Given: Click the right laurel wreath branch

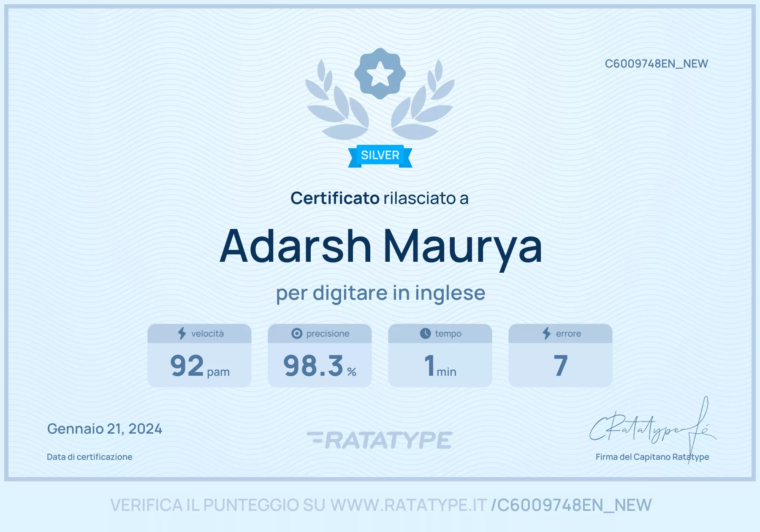Looking at the screenshot, I should [423, 100].
